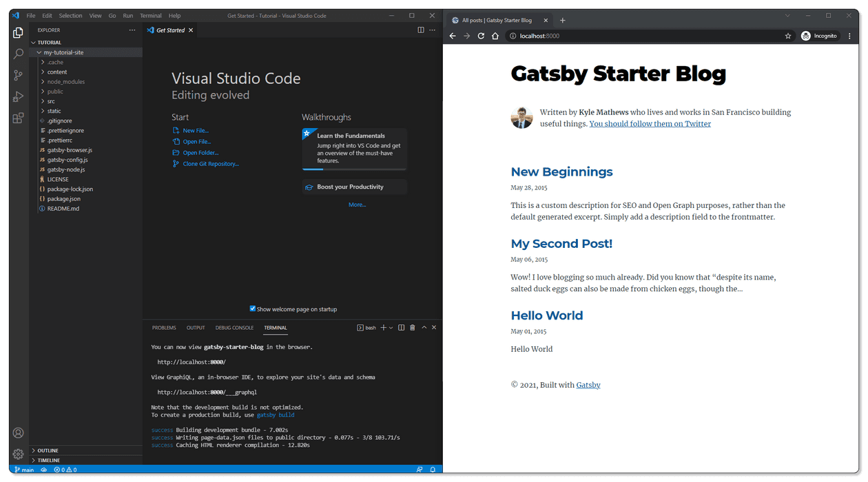
Task: Uncheck Show welcome page on startup
Action: [253, 308]
